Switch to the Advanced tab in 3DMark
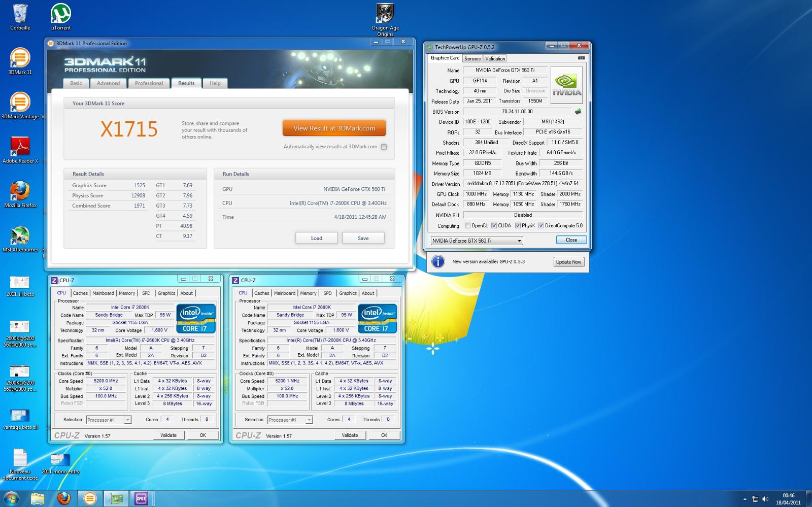The width and height of the screenshot is (812, 507). pyautogui.click(x=108, y=83)
